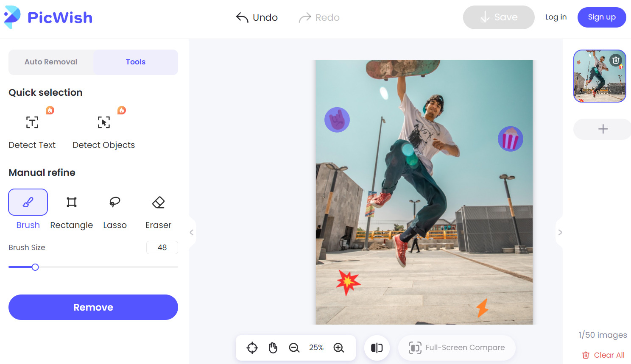Zoom out of the canvas

pyautogui.click(x=294, y=347)
